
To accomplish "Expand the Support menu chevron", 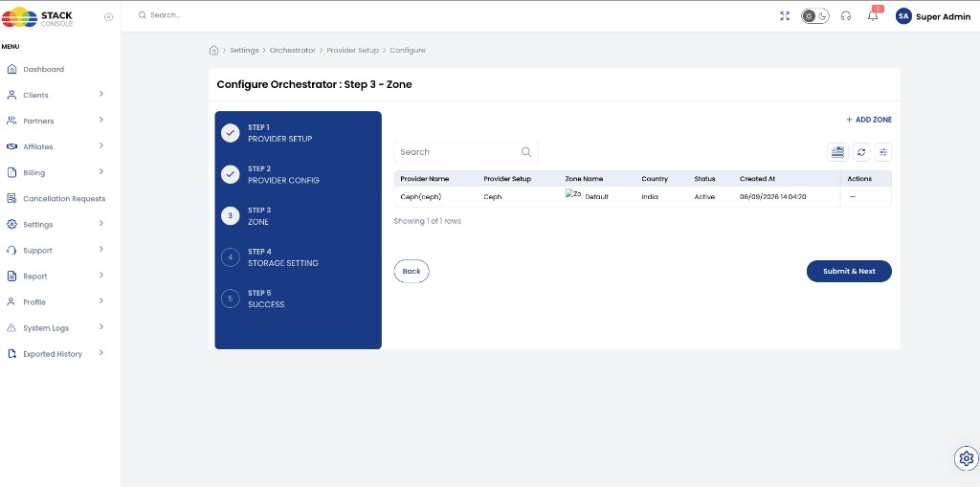I will tap(100, 250).
